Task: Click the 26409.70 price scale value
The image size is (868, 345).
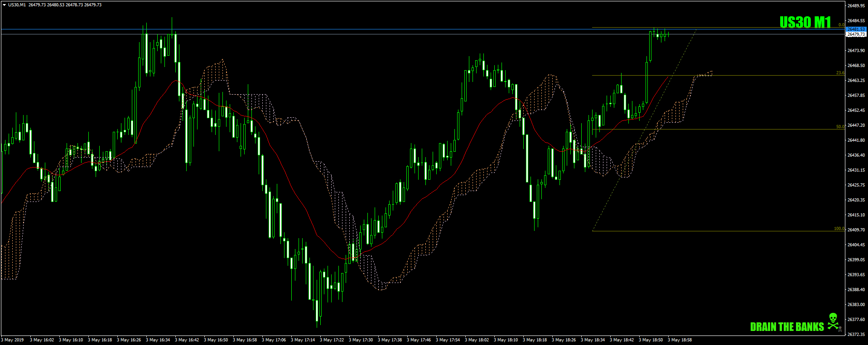Action: (856, 230)
